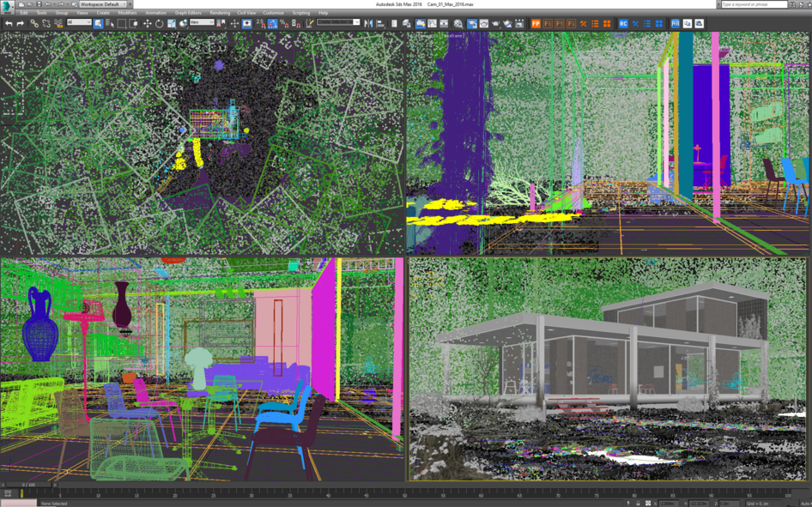Choose the Rectangular Selection Region tool
This screenshot has height=507, width=812.
click(122, 23)
